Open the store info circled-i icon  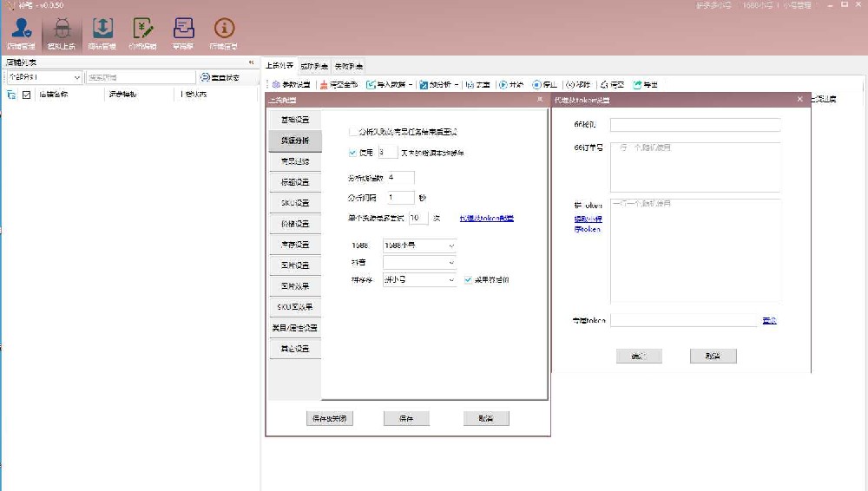coord(224,28)
